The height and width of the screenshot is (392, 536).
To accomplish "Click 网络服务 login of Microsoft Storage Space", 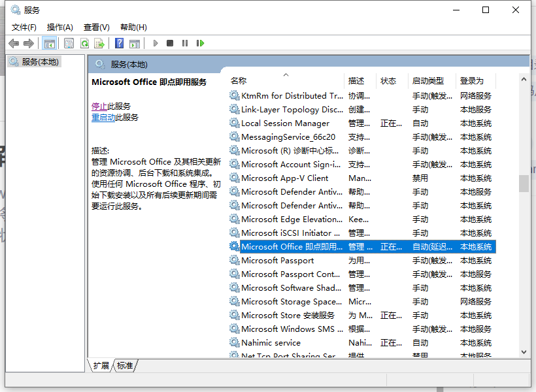I will click(x=475, y=302).
